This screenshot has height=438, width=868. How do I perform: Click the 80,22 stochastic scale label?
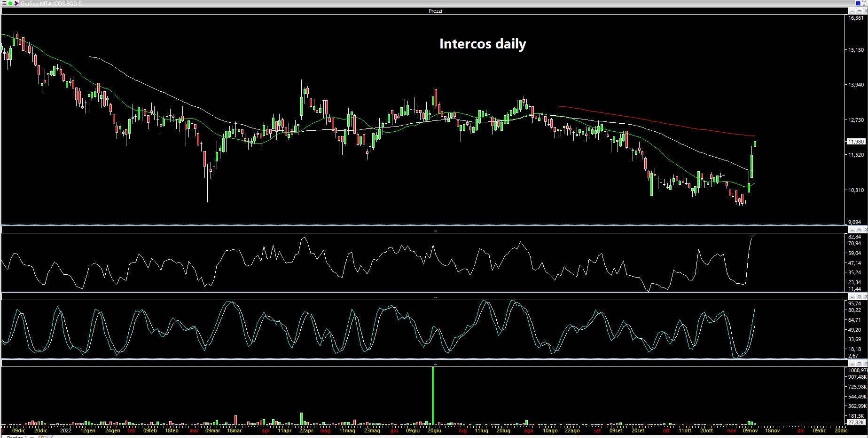(855, 310)
